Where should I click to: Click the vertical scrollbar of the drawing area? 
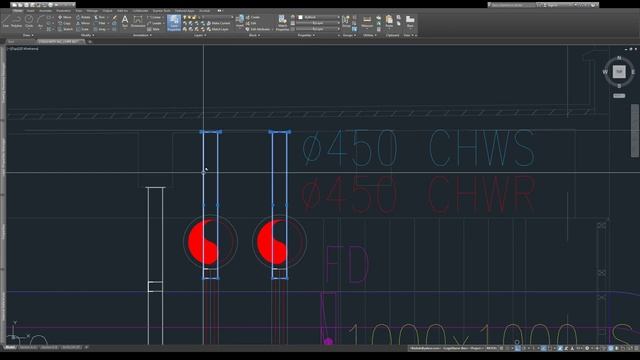pos(635,131)
